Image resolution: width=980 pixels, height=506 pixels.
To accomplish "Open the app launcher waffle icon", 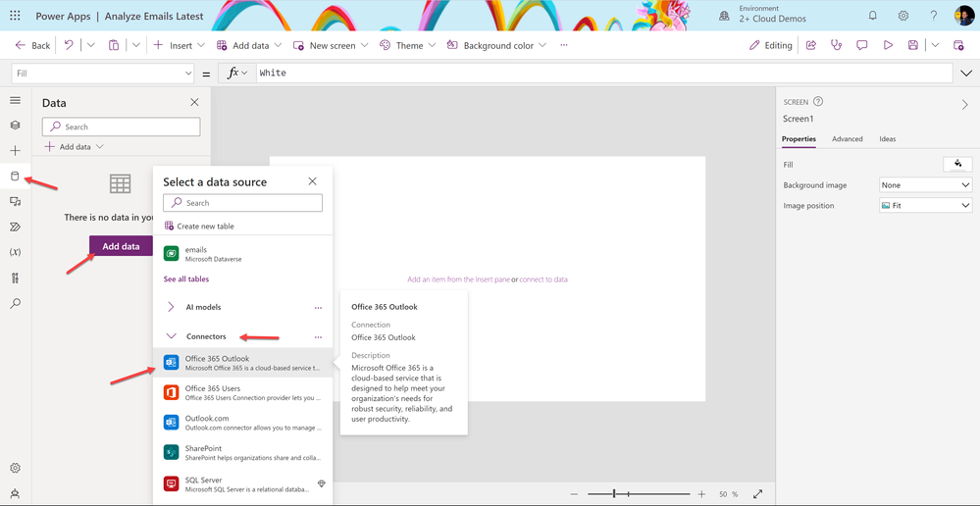I will click(x=15, y=16).
